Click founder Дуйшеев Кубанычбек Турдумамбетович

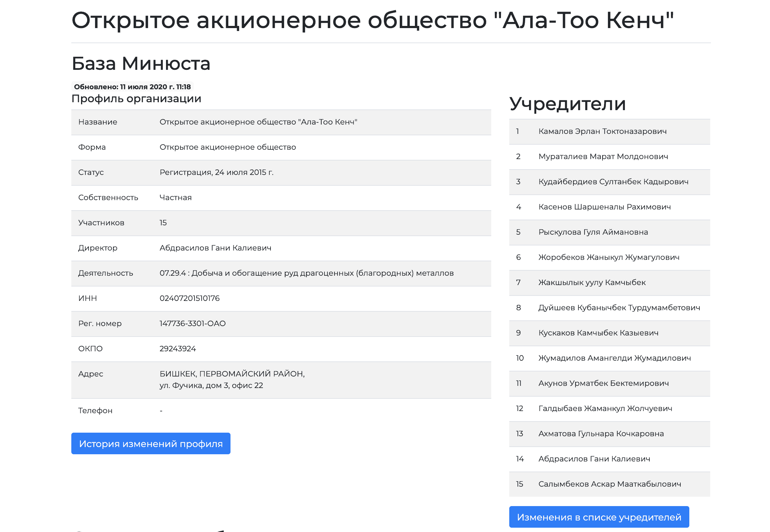(x=619, y=308)
